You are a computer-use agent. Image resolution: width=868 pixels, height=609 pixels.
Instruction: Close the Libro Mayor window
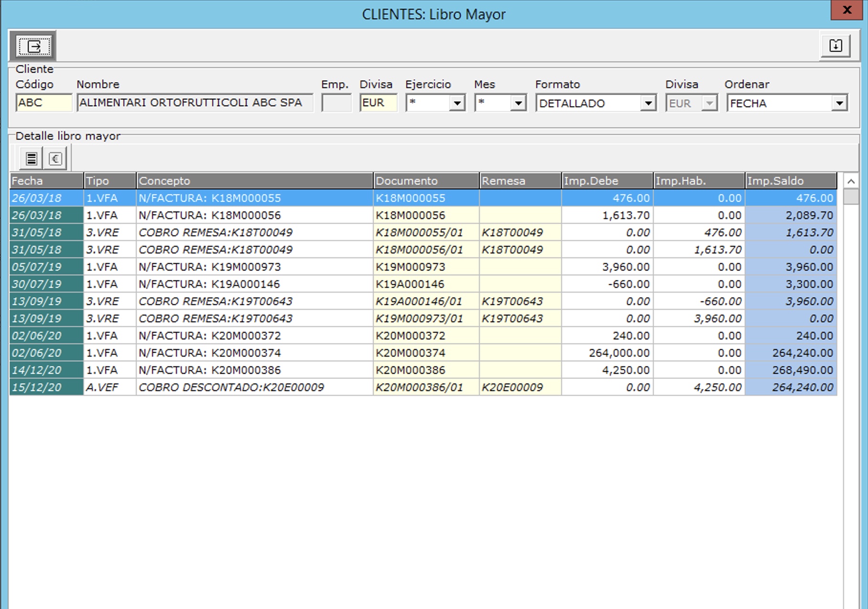point(847,10)
